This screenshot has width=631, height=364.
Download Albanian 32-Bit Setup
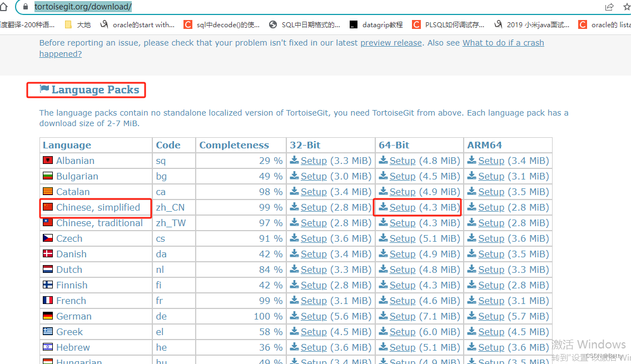coord(314,161)
